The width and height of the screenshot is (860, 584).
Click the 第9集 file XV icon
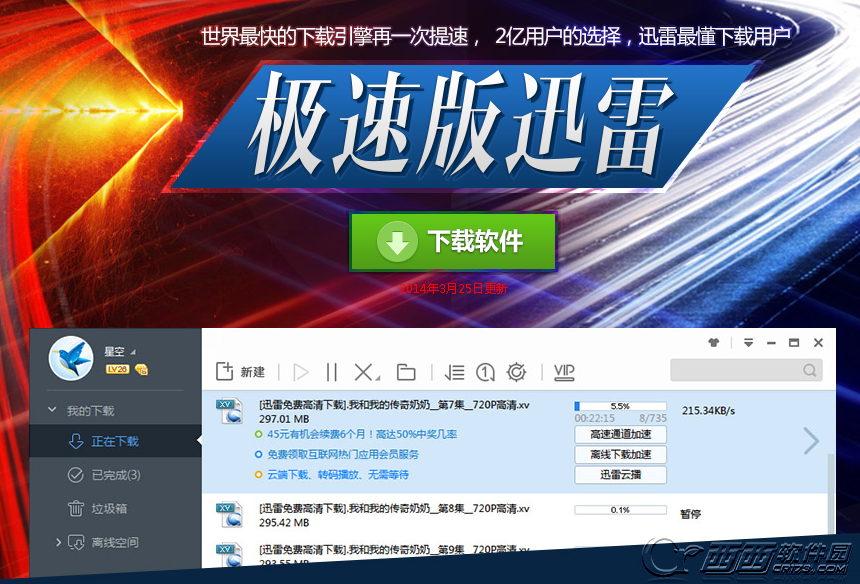[x=229, y=555]
